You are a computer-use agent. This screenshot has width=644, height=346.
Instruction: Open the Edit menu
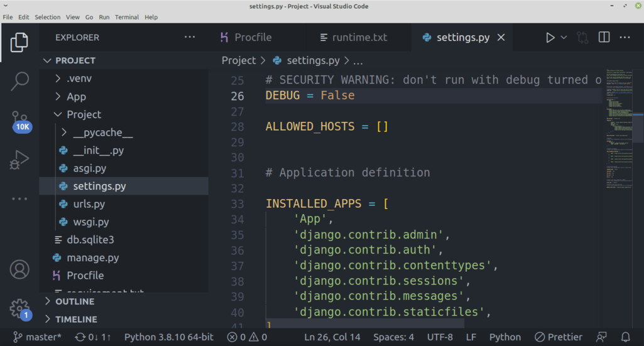[24, 17]
